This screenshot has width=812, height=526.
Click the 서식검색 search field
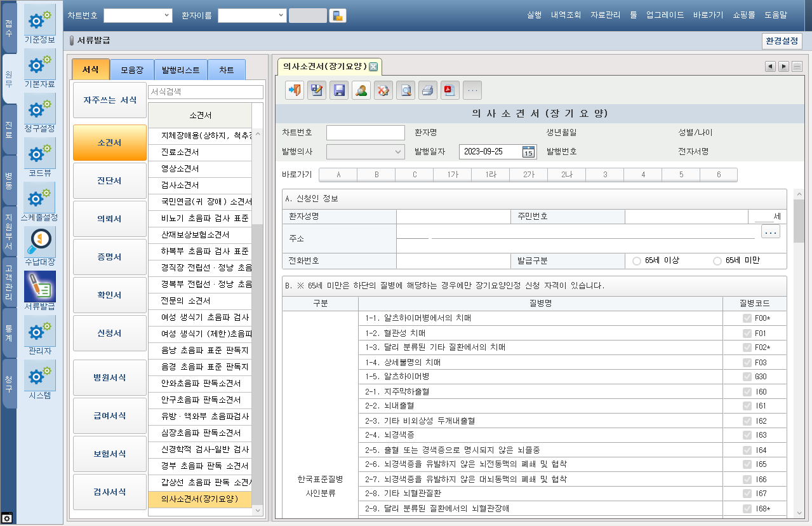[205, 92]
